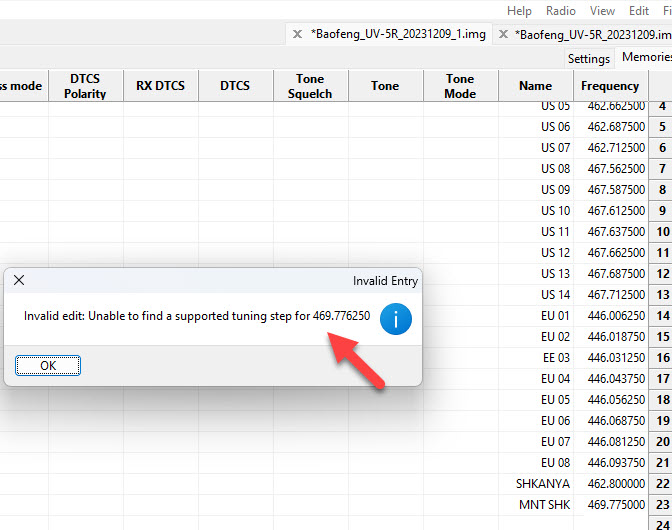
Task: Click the DTCS Polarity column header
Action: pyautogui.click(x=86, y=86)
